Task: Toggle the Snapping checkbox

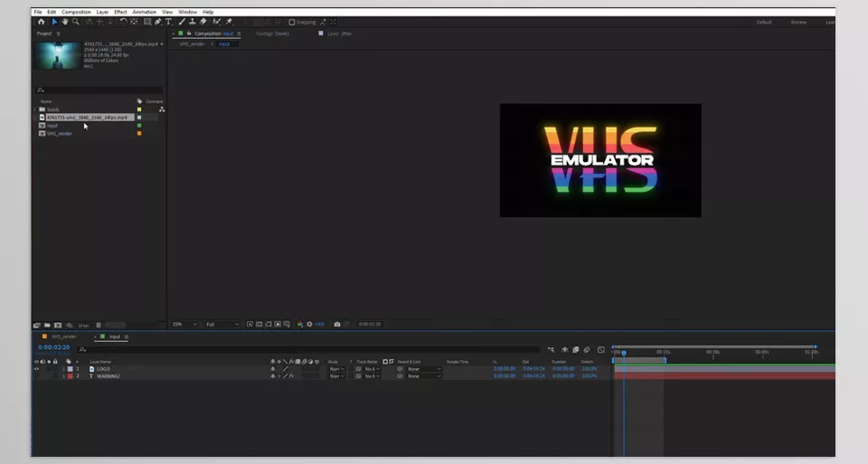Action: pos(292,22)
